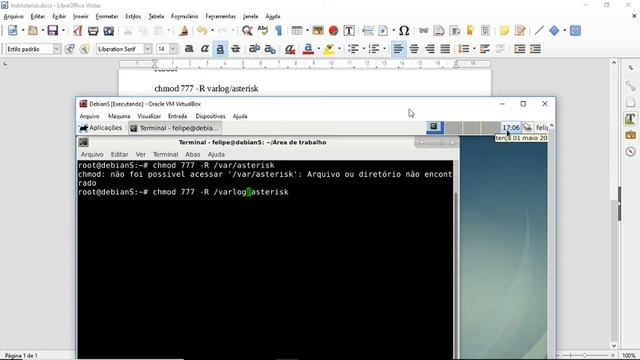640x360 pixels.
Task: Open the font color dropdown arrow
Action: [x=318, y=49]
